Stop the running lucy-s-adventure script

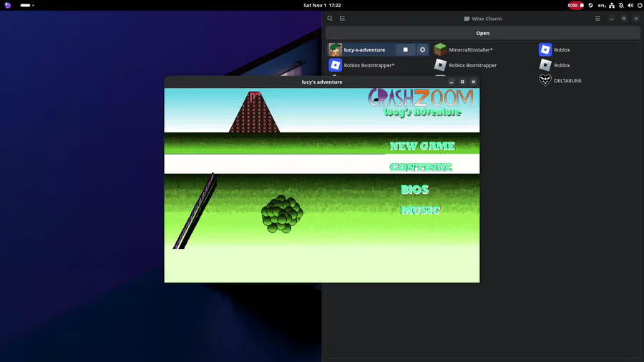click(x=406, y=49)
